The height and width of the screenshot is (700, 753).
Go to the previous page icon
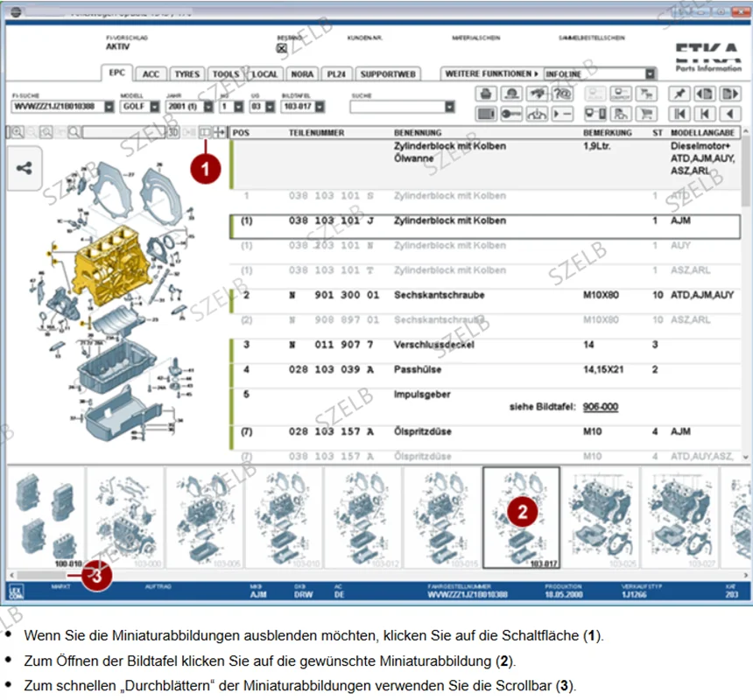705,94
